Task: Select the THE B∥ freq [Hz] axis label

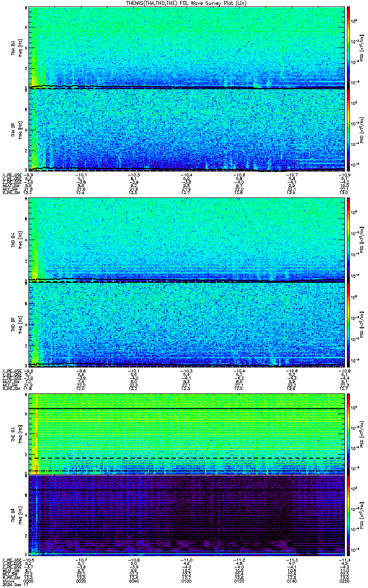Action: (18, 515)
